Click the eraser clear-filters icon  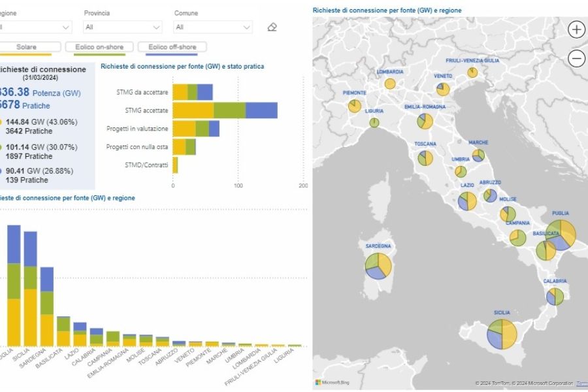[272, 27]
